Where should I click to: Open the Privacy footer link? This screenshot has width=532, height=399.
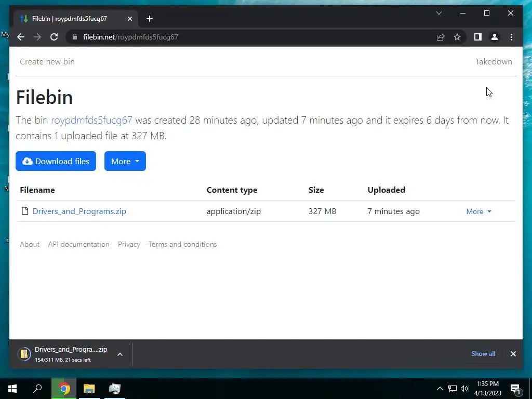click(129, 244)
